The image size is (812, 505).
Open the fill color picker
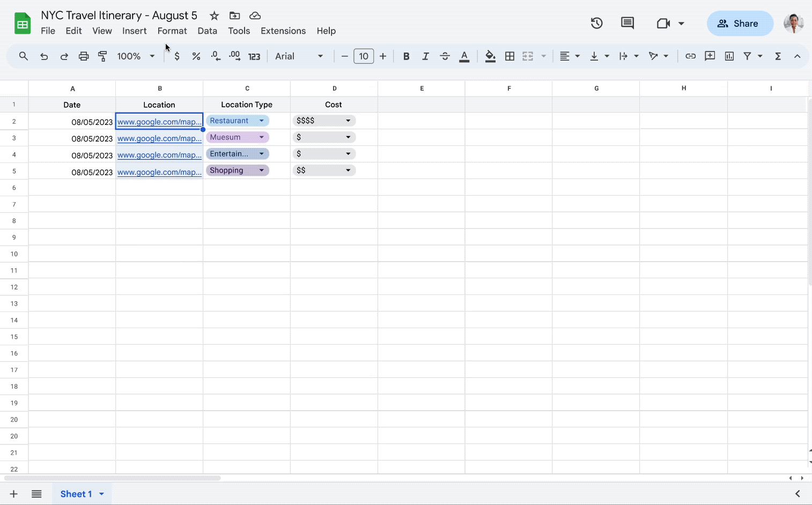tap(490, 56)
